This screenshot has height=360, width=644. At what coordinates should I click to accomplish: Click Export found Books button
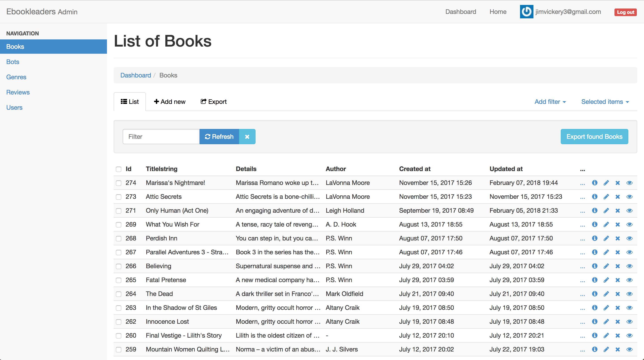[x=594, y=137]
